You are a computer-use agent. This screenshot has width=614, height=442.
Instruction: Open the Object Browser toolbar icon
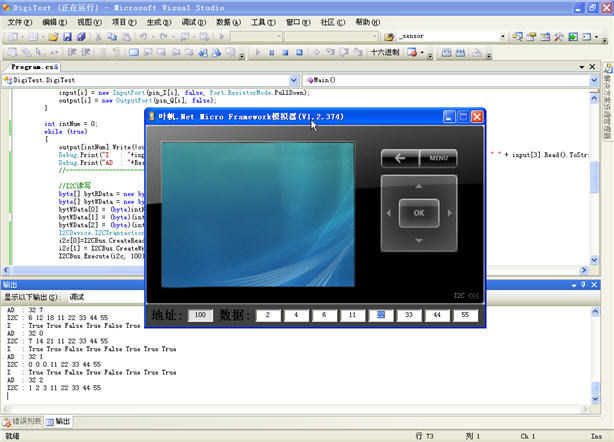(x=545, y=37)
